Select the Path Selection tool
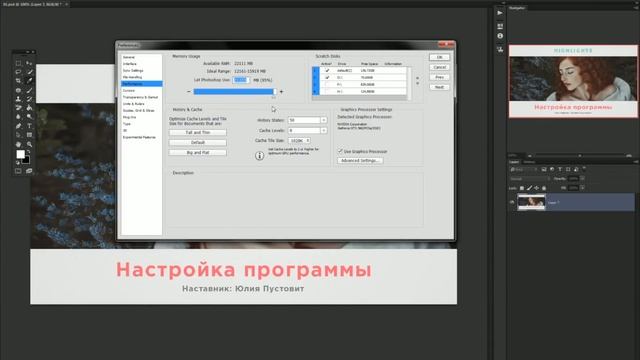This screenshot has height=360, width=640. 18,135
